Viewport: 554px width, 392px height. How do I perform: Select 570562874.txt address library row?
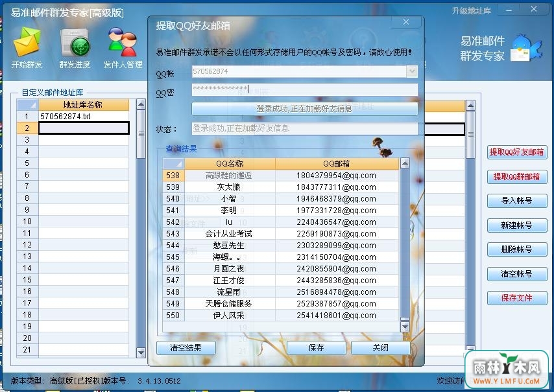(x=84, y=117)
